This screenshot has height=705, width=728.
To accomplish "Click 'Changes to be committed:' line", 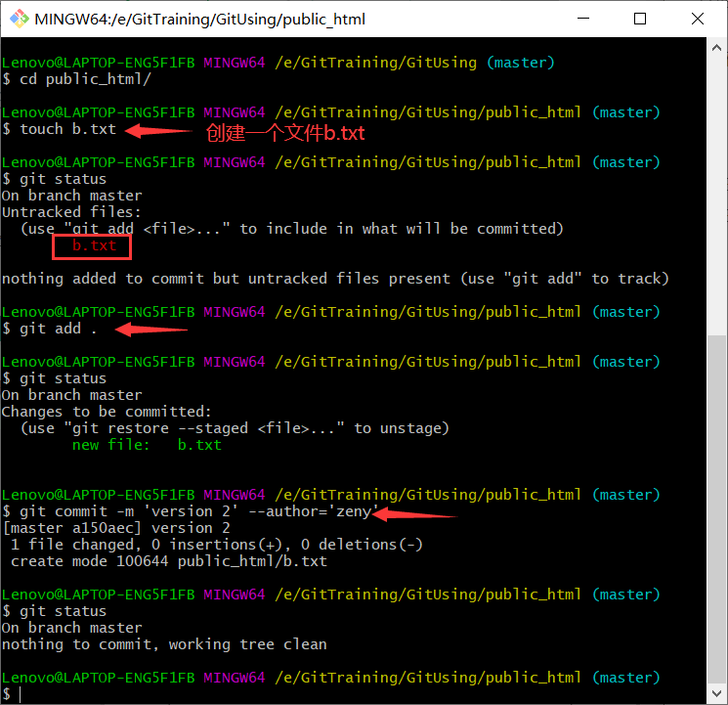I will tap(107, 412).
